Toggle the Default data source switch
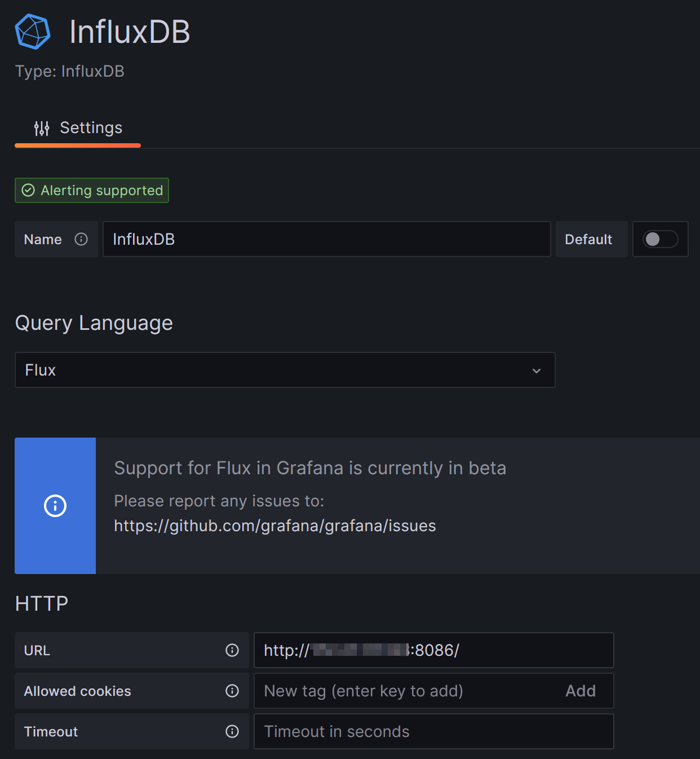The image size is (700, 759). tap(660, 240)
